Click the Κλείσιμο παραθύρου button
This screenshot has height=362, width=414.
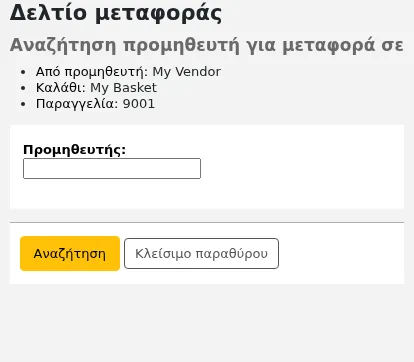click(x=201, y=254)
